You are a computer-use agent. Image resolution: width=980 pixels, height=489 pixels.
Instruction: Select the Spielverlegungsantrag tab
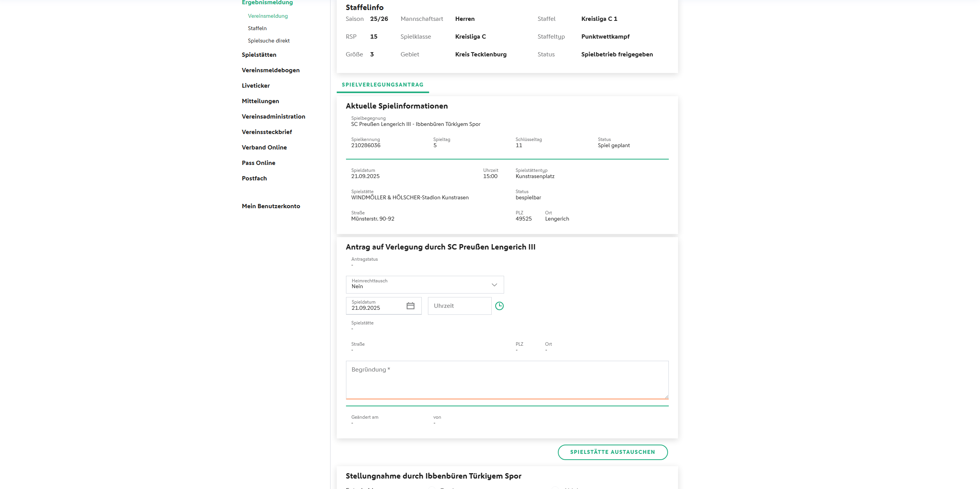382,85
